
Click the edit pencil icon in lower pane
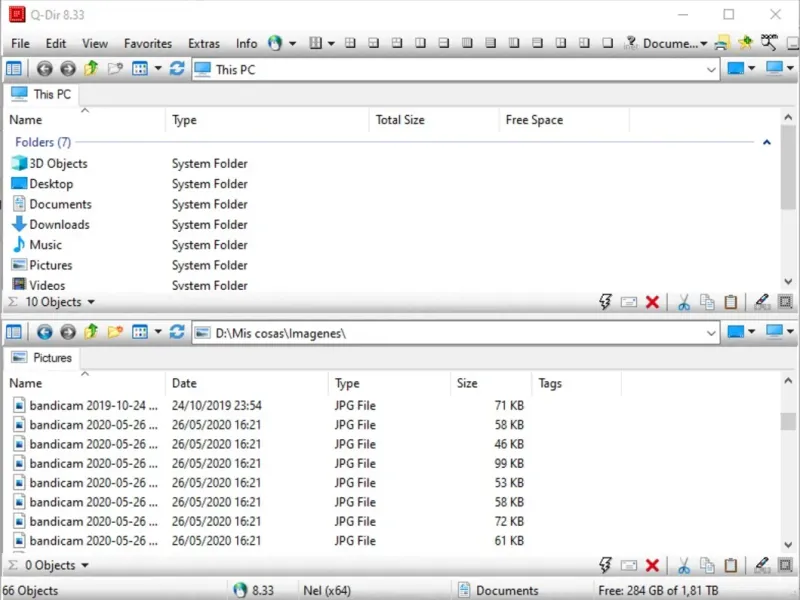pos(762,565)
